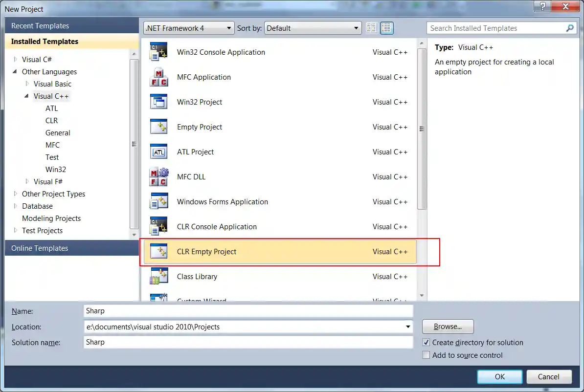
Task: Close the New Project dialog
Action: (565, 6)
